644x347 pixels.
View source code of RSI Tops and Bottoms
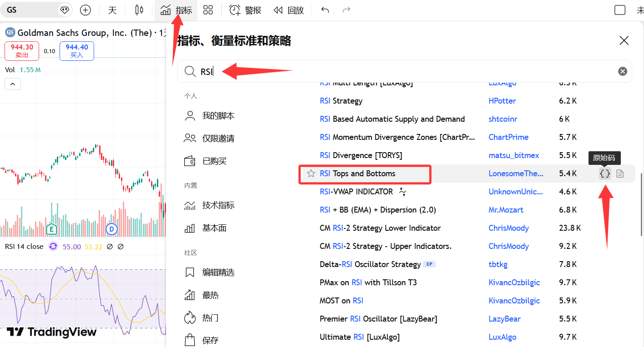coord(605,173)
